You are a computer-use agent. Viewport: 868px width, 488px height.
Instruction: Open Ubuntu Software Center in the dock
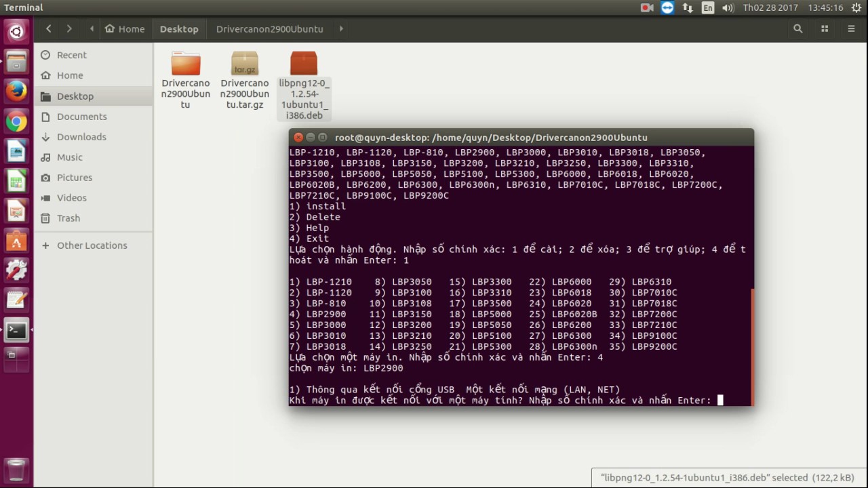coord(16,241)
